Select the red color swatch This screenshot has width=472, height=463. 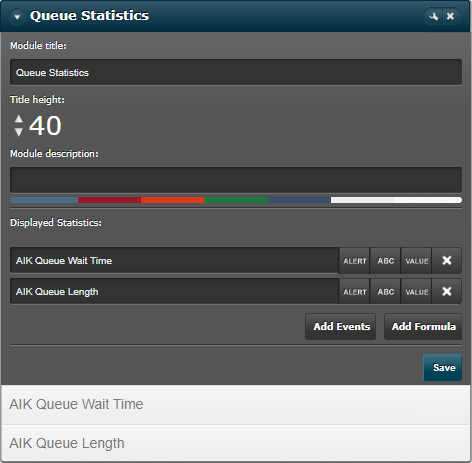(109, 200)
